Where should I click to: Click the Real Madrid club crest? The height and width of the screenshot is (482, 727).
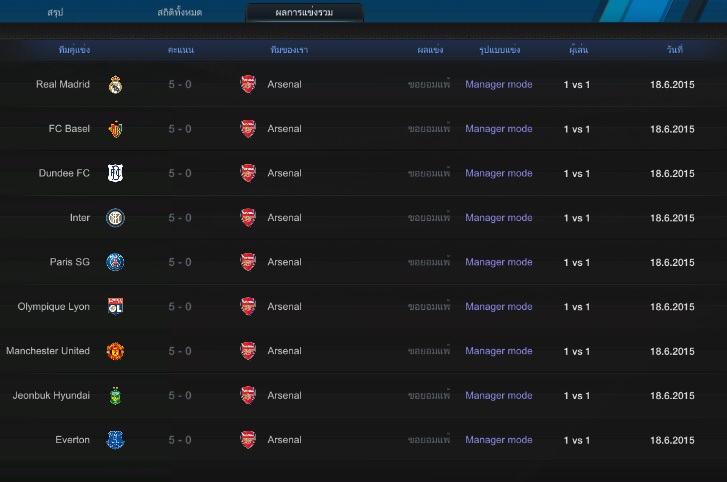tap(115, 85)
